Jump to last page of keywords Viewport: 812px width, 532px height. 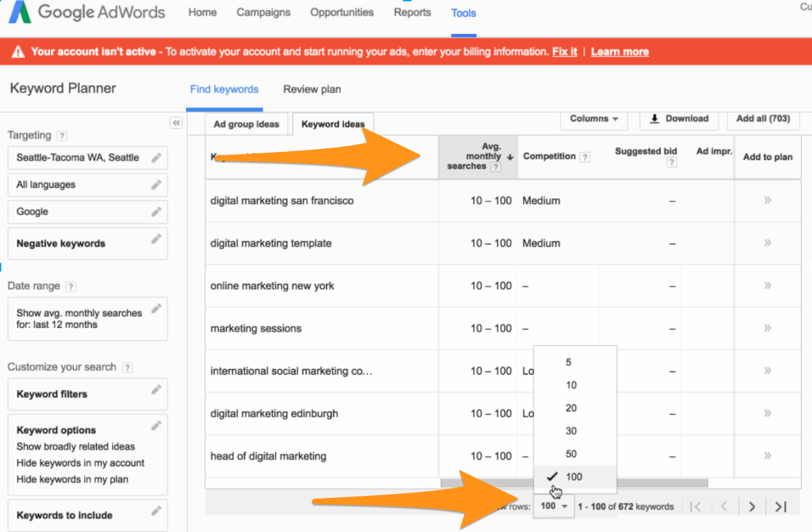pos(781,507)
